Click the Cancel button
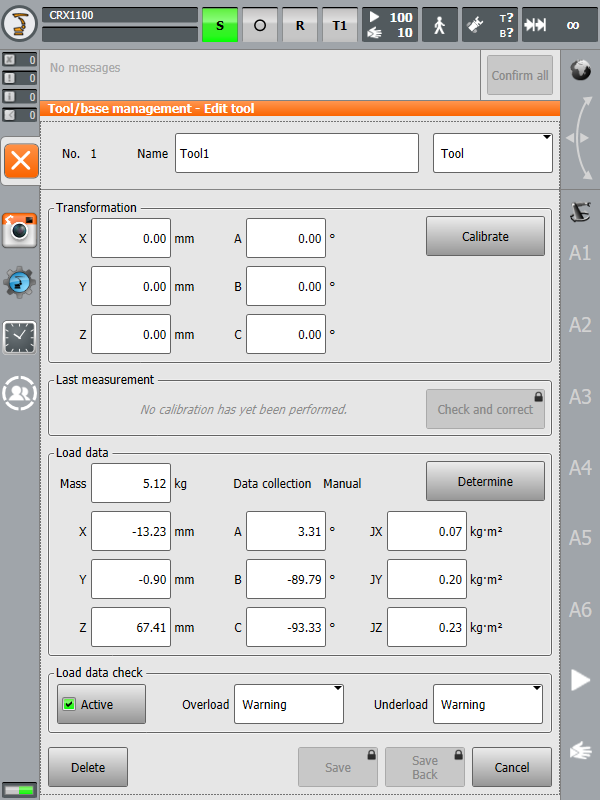This screenshot has width=600, height=800. click(512, 767)
